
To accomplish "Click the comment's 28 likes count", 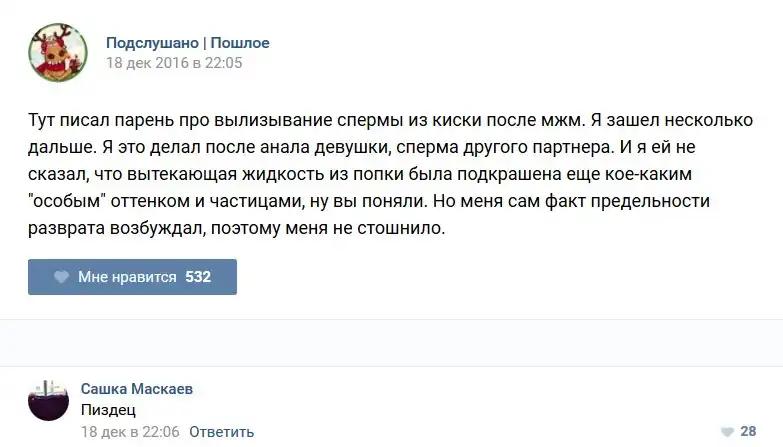I will pos(748,431).
